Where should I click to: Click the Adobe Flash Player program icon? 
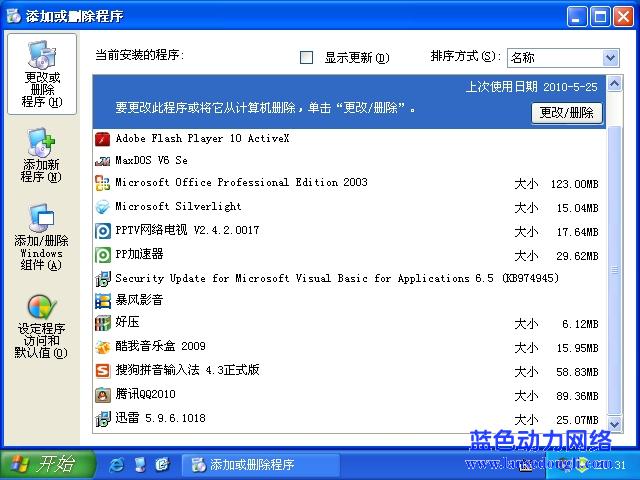tap(102, 138)
